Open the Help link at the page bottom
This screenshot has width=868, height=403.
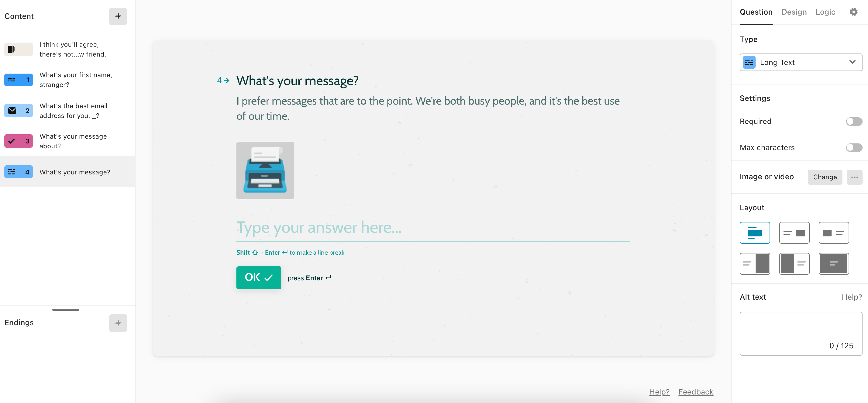[x=659, y=392]
